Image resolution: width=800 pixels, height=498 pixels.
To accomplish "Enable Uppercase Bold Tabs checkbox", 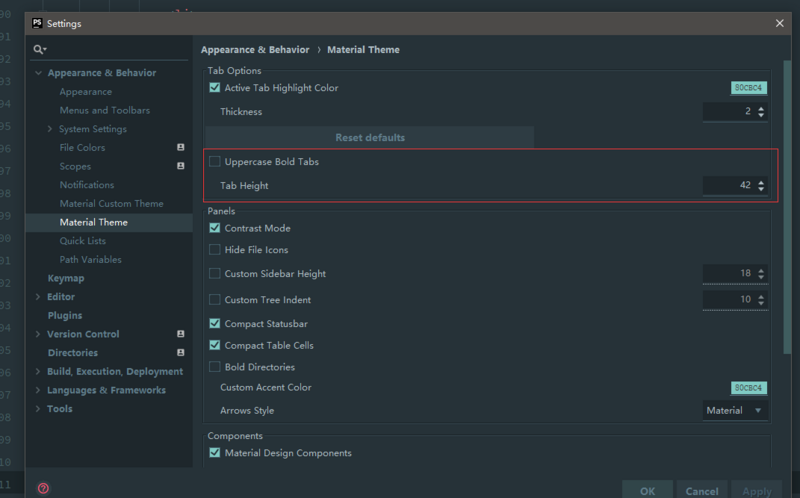I will [215, 162].
